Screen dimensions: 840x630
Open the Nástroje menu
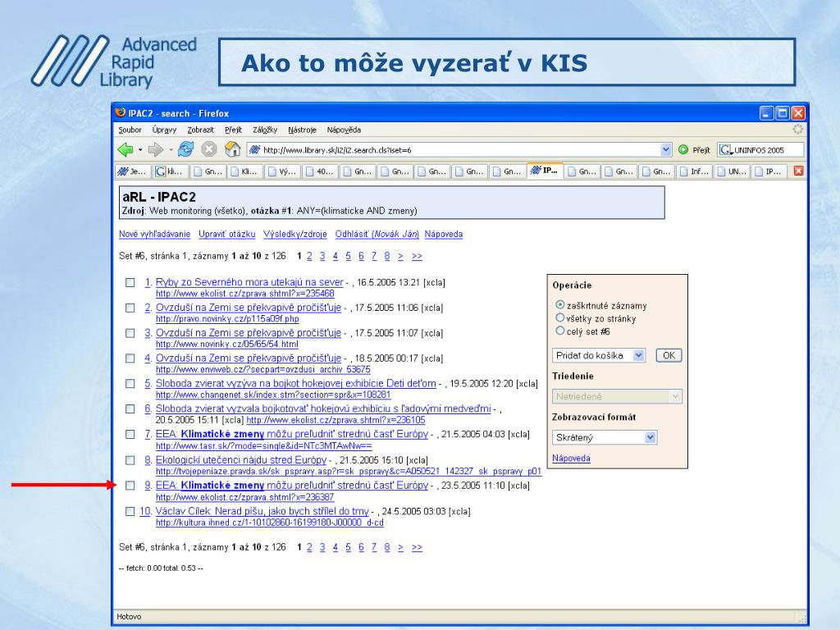click(x=302, y=130)
